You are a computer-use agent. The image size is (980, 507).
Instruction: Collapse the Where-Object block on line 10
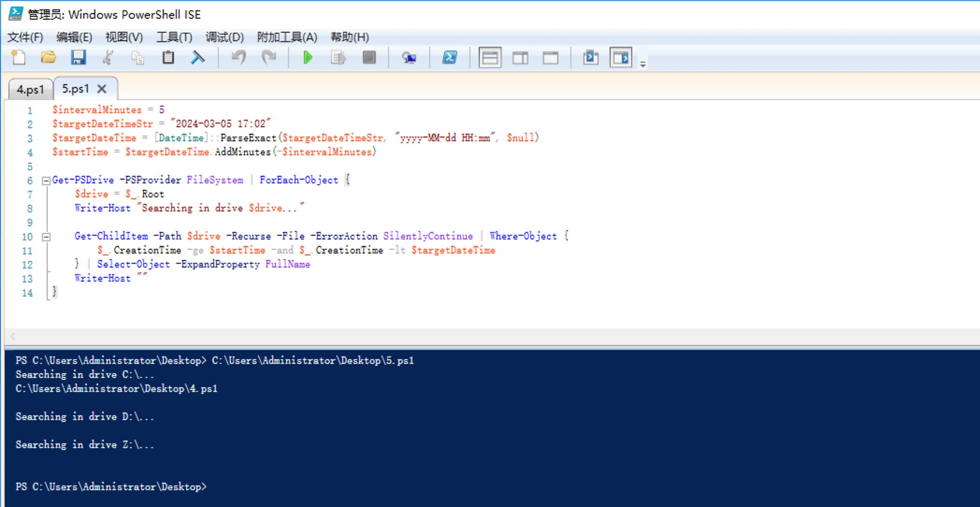pyautogui.click(x=45, y=237)
